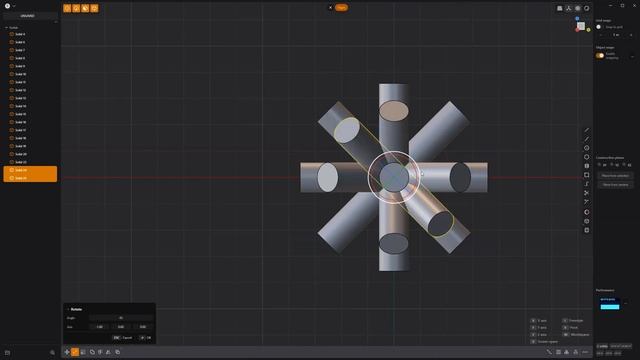The image size is (640, 360).
Task: Click the red X axis gizmo dot
Action: click(x=577, y=30)
